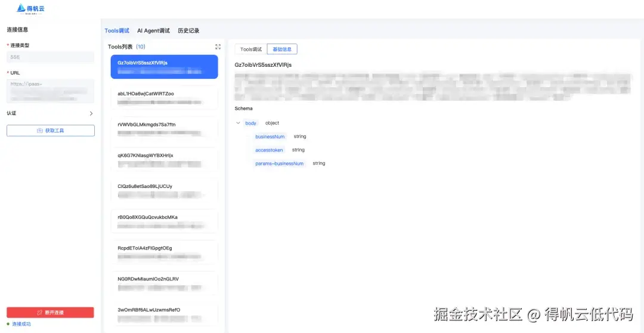Open the 历史记录 tab
This screenshot has width=644, height=333.
188,31
